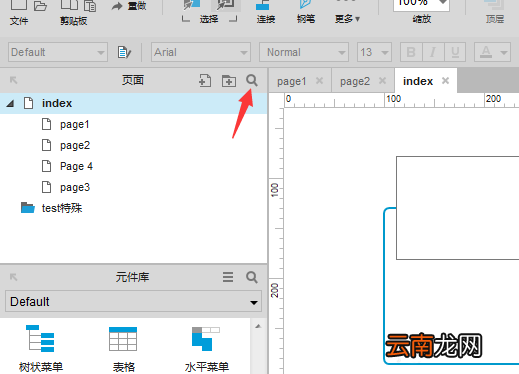Select the 钢笔 pen tool
519x374 pixels.
[x=306, y=12]
